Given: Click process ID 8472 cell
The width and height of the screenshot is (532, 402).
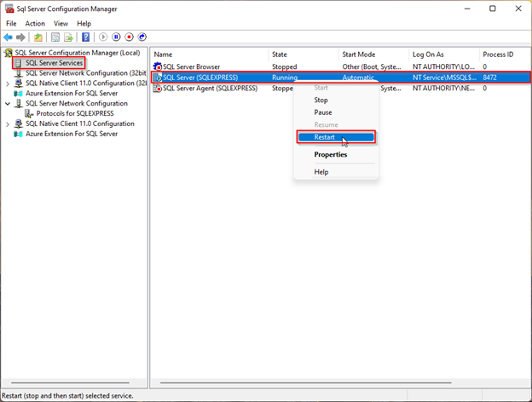Looking at the screenshot, I should pos(489,78).
